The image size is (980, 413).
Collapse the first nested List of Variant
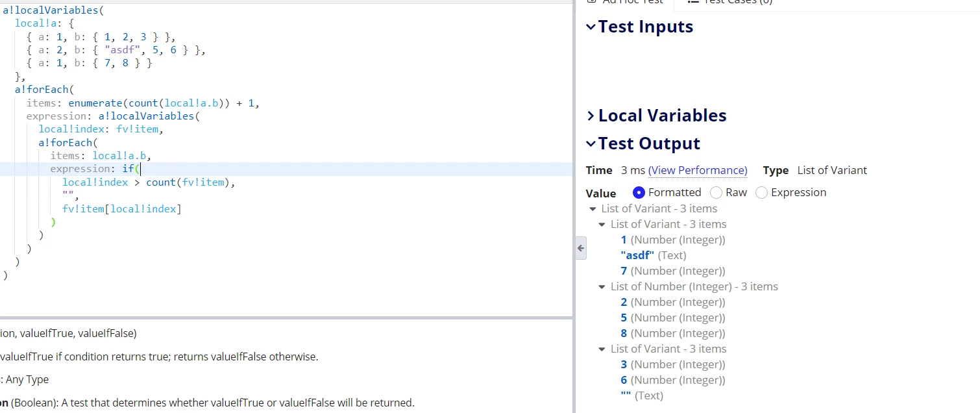pyautogui.click(x=602, y=225)
